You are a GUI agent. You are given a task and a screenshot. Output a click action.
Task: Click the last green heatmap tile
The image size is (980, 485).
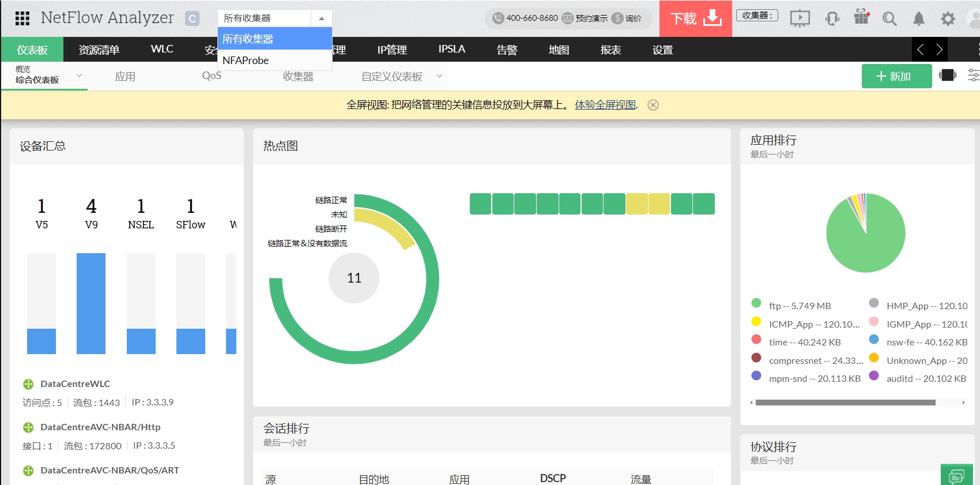(x=704, y=204)
